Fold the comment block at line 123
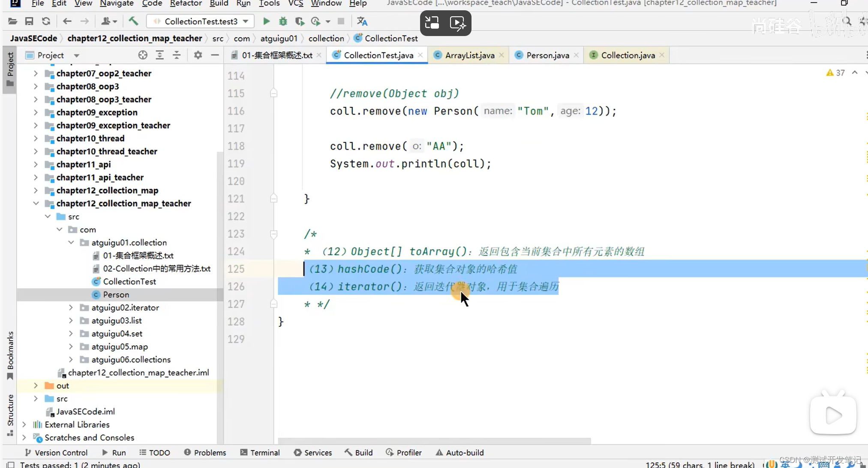This screenshot has width=868, height=468. pos(273,234)
